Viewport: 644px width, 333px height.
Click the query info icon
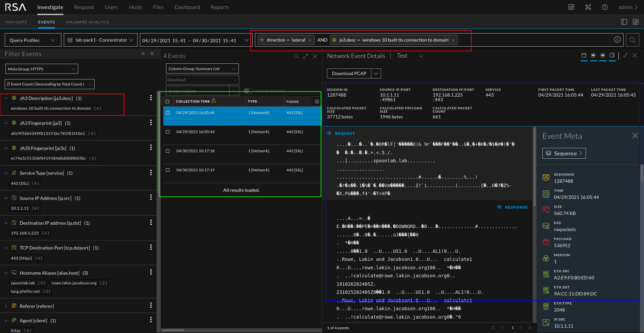click(617, 40)
